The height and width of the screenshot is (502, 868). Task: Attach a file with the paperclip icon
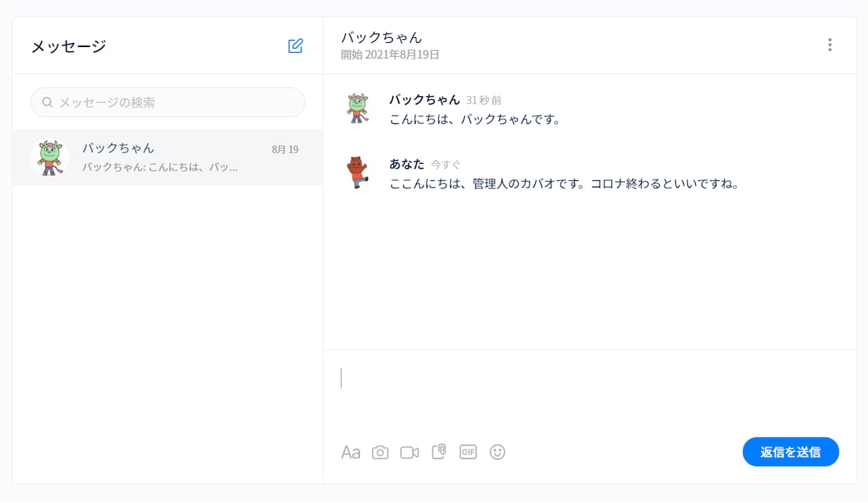[x=439, y=451]
